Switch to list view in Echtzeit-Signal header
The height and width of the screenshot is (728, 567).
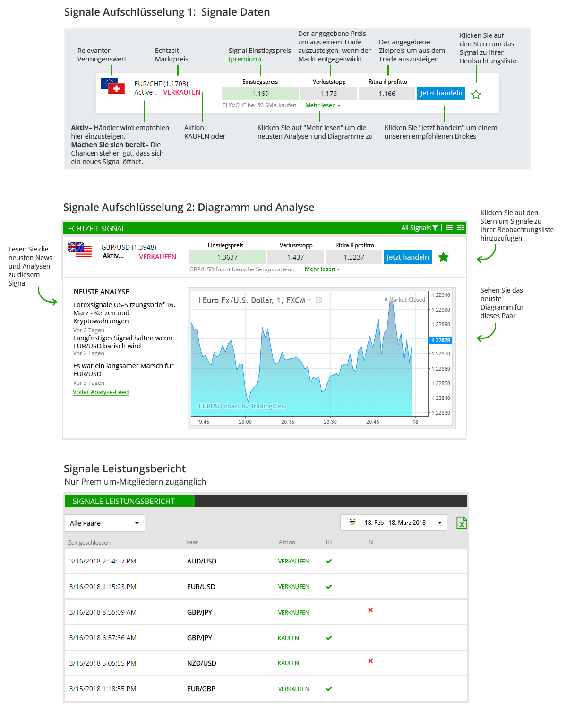[x=449, y=228]
